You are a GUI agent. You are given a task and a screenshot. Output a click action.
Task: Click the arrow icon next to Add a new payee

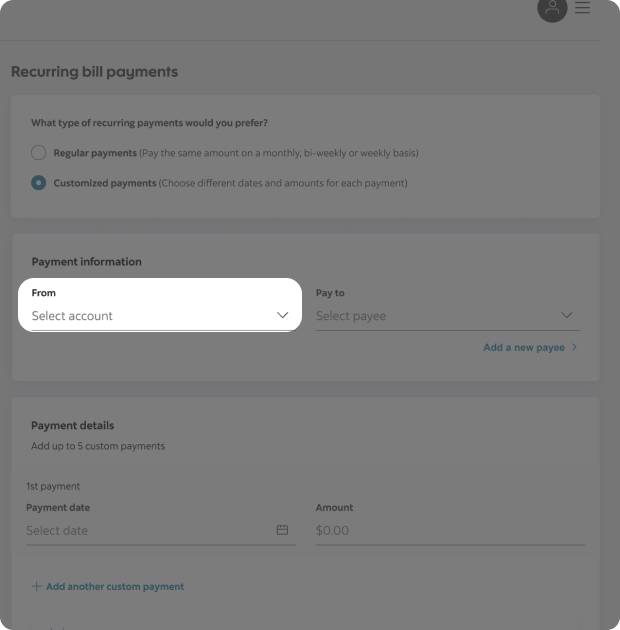coord(575,348)
